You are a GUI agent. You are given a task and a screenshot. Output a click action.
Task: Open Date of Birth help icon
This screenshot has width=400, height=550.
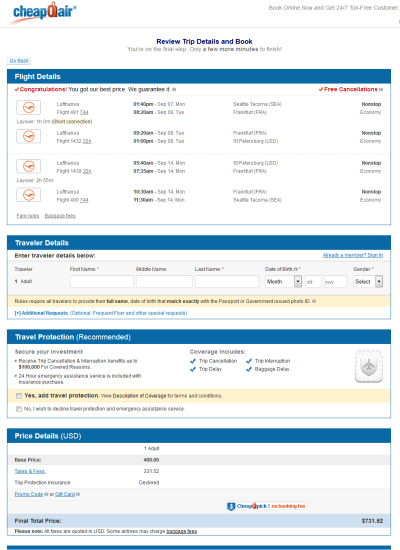[x=296, y=269]
